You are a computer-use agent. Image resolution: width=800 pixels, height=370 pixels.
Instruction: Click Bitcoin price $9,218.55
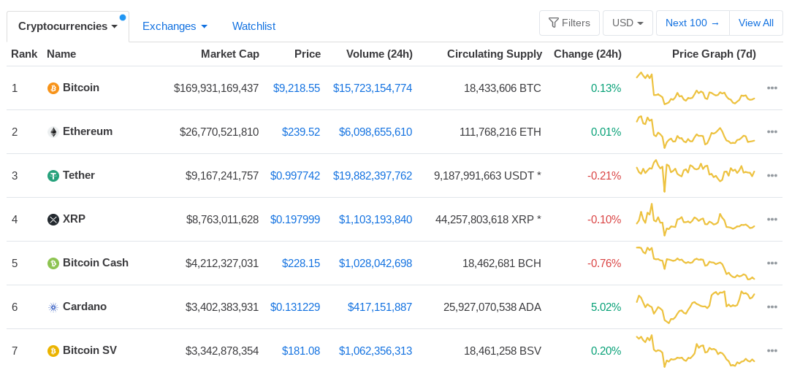[296, 88]
